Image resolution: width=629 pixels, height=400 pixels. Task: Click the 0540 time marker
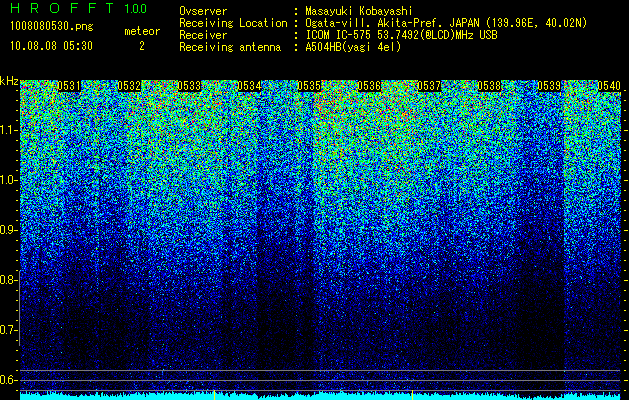tap(609, 86)
